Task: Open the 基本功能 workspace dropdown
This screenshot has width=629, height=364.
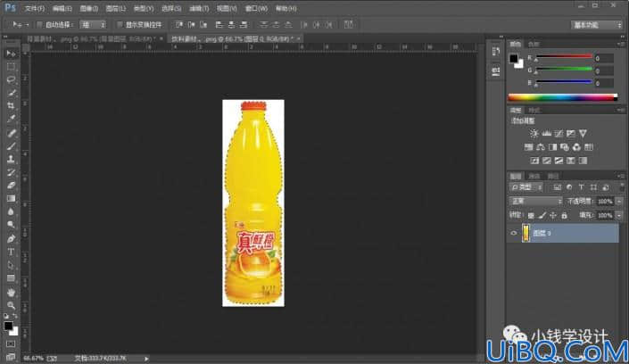Action: click(596, 25)
